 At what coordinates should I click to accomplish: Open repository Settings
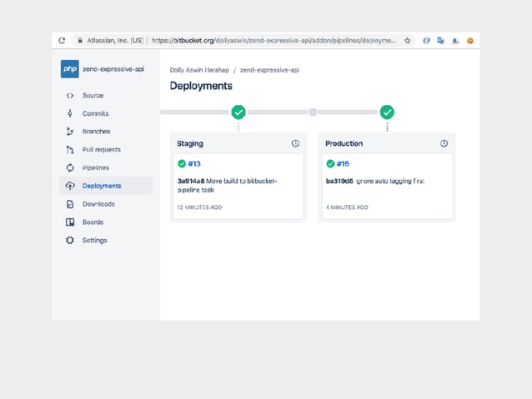pos(94,241)
